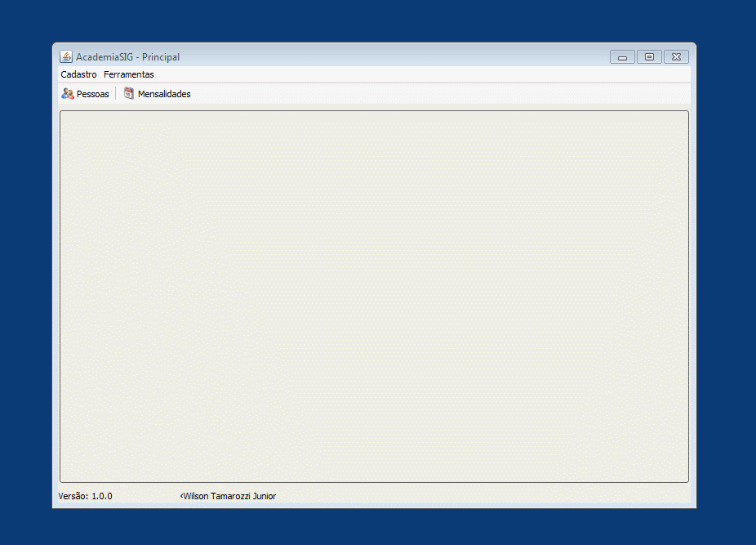Click the 'Versão: 1.0.0' status text
Image resolution: width=756 pixels, height=545 pixels.
(86, 496)
